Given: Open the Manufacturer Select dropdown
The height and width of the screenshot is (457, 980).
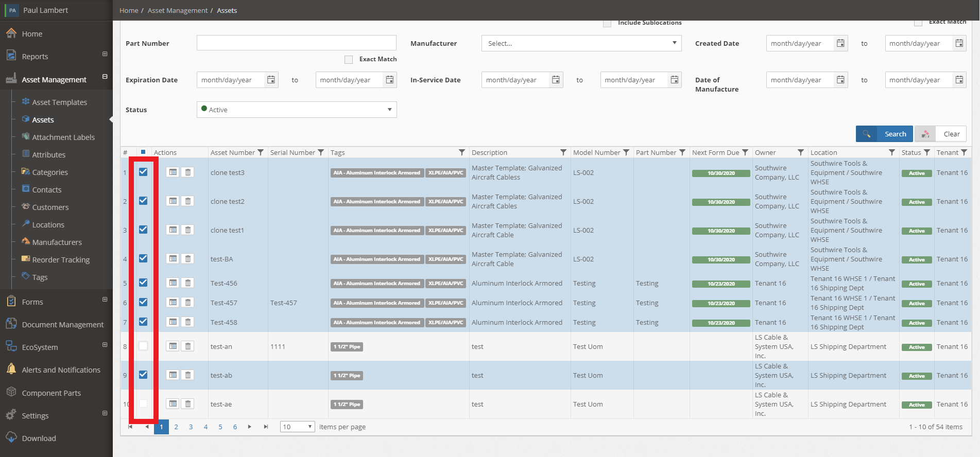Looking at the screenshot, I should click(x=581, y=43).
